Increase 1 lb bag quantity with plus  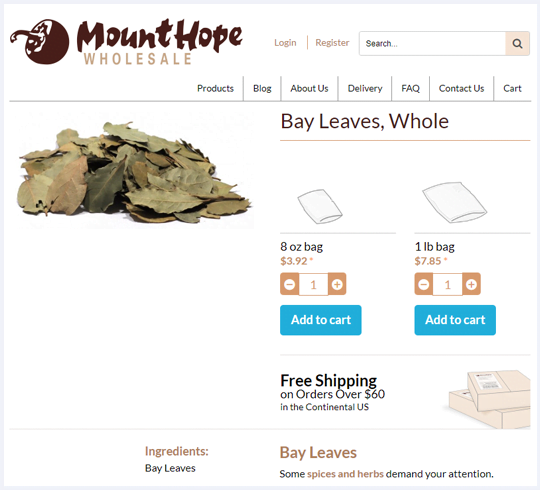tap(471, 284)
